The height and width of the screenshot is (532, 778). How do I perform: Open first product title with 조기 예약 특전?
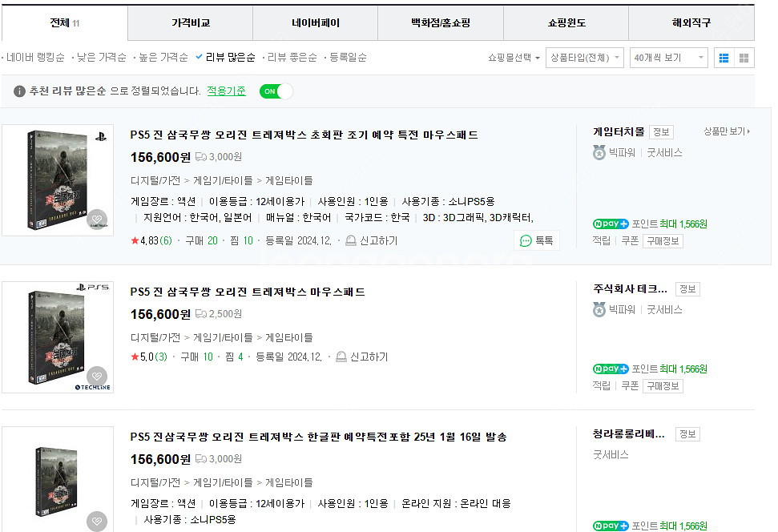pyautogui.click(x=304, y=135)
